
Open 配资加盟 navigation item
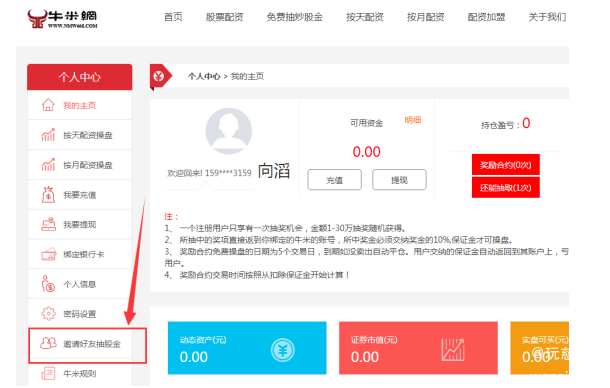click(x=486, y=17)
